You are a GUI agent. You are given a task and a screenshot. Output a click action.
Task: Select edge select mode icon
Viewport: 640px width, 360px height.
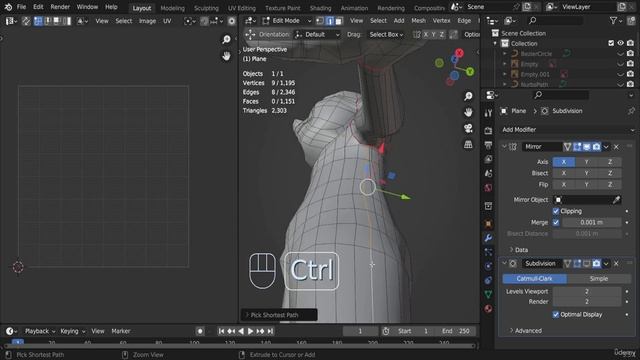(329, 21)
